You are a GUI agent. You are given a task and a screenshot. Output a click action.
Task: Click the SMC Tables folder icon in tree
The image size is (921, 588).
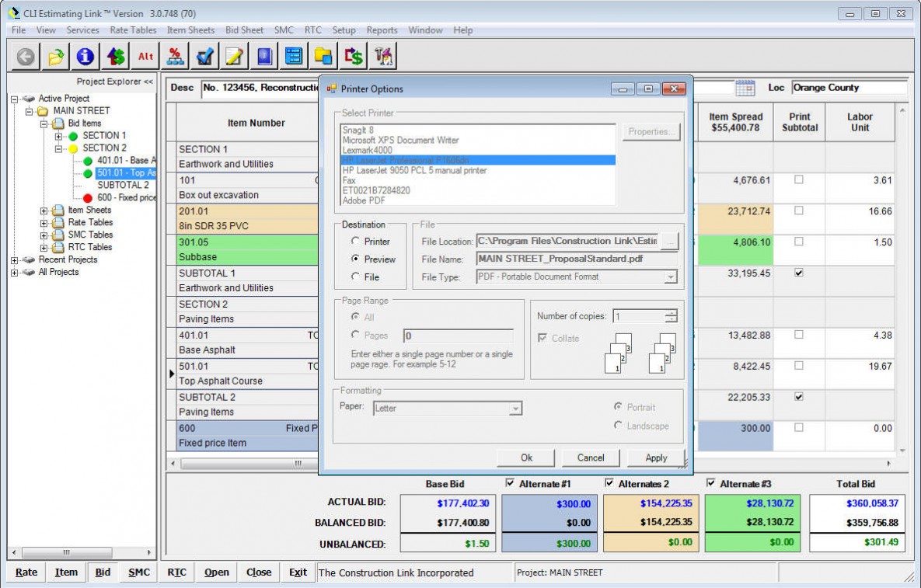(58, 235)
